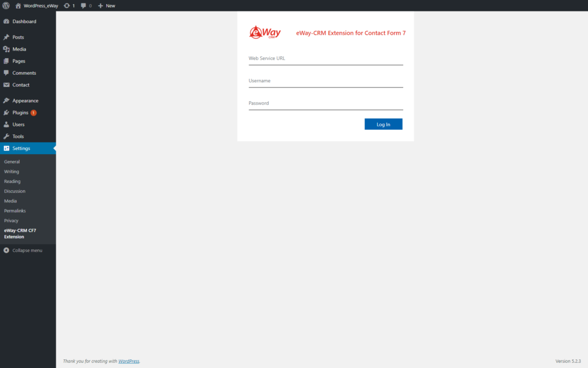This screenshot has height=368, width=588.
Task: Select the Settings menu label
Action: click(21, 148)
